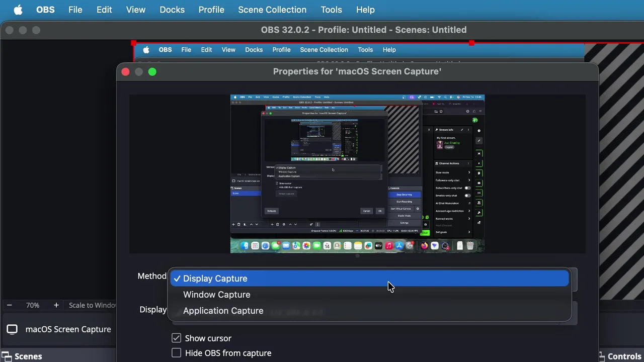Click the Properties for 'macOS Screen Capture' title
The image size is (644, 362).
pyautogui.click(x=357, y=71)
